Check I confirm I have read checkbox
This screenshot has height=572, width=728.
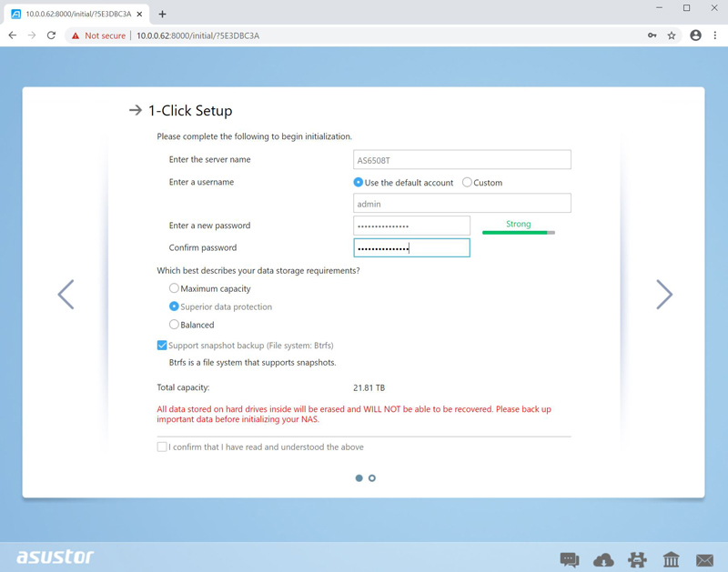pos(162,447)
